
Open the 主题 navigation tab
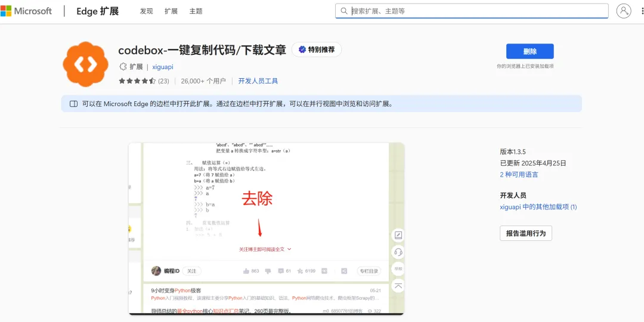tap(196, 11)
